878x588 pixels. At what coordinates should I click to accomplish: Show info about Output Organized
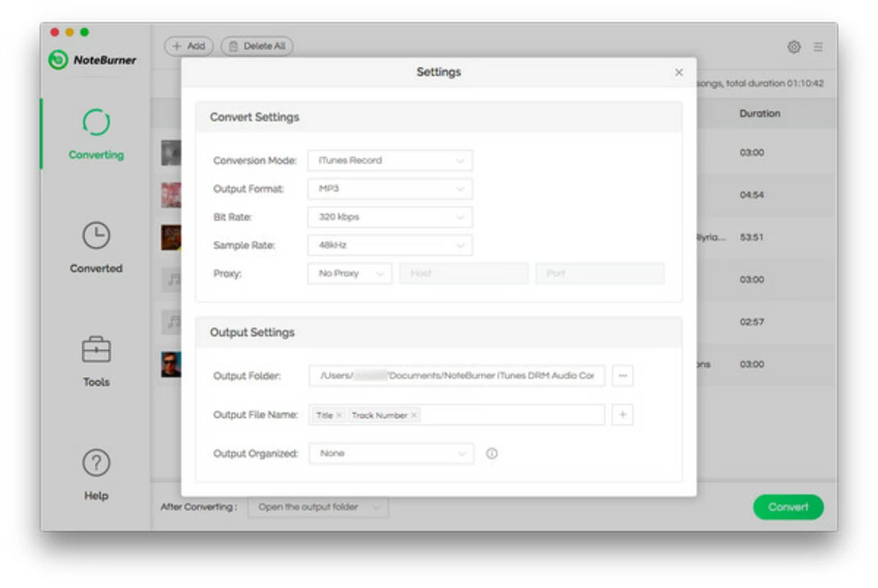pyautogui.click(x=492, y=453)
